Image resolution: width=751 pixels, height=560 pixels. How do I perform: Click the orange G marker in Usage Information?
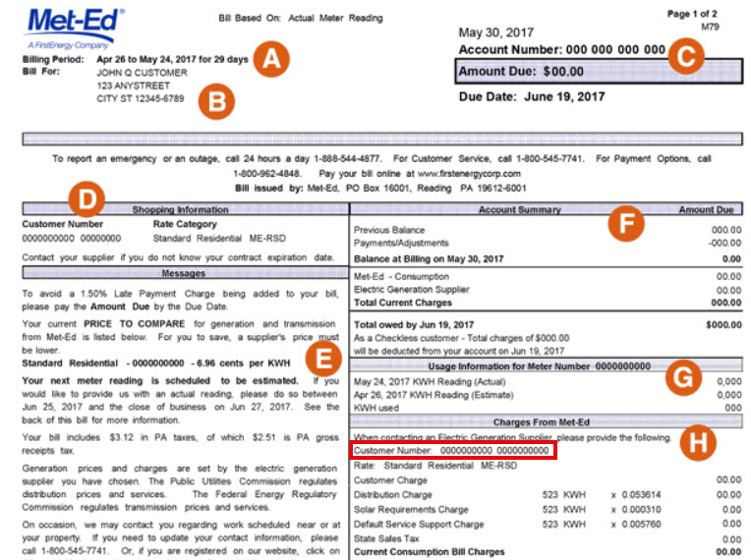[x=683, y=377]
